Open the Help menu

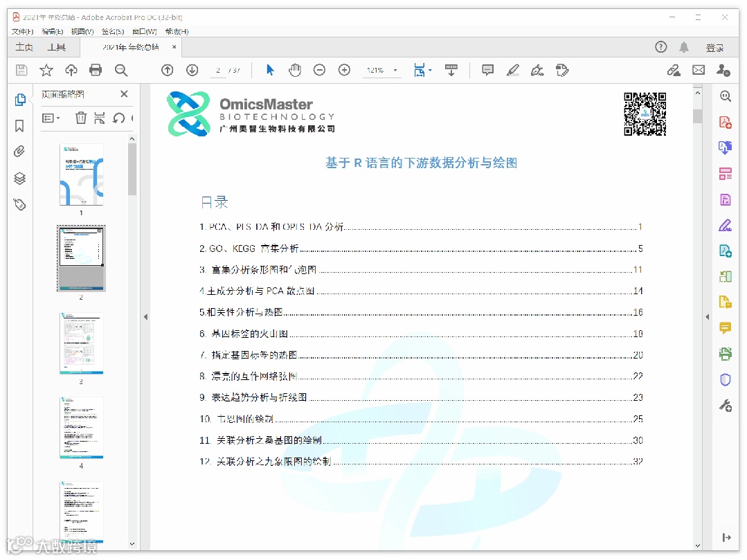tap(177, 31)
